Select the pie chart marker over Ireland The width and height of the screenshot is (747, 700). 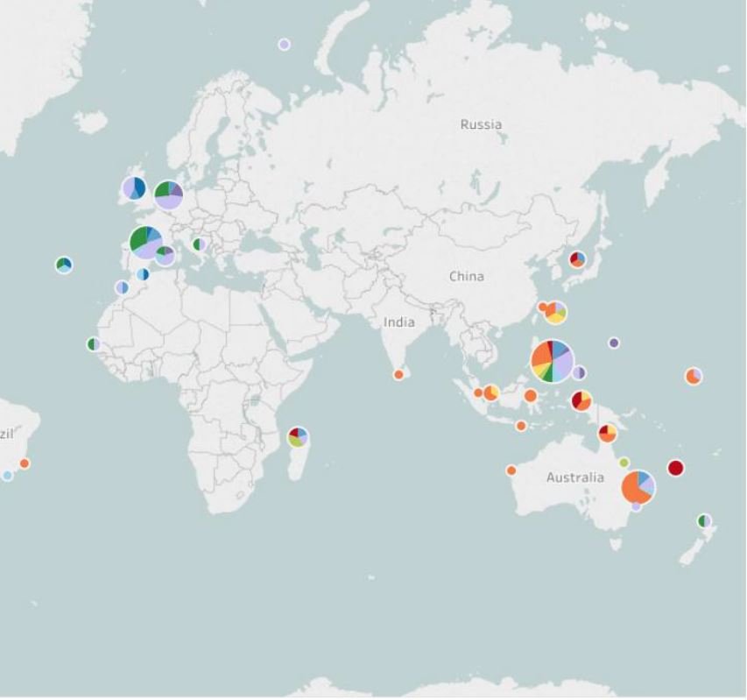coord(134,187)
